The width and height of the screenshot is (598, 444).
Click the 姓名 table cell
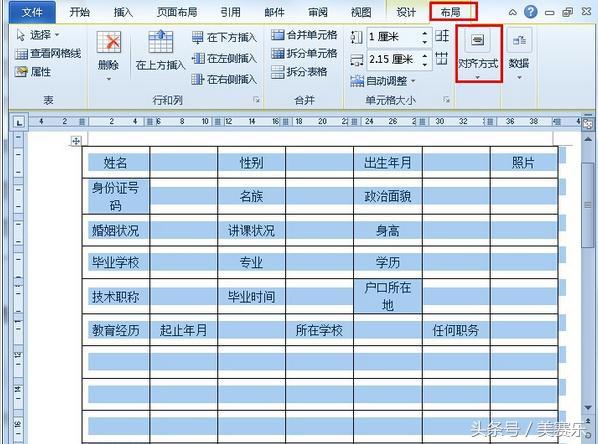[x=116, y=162]
